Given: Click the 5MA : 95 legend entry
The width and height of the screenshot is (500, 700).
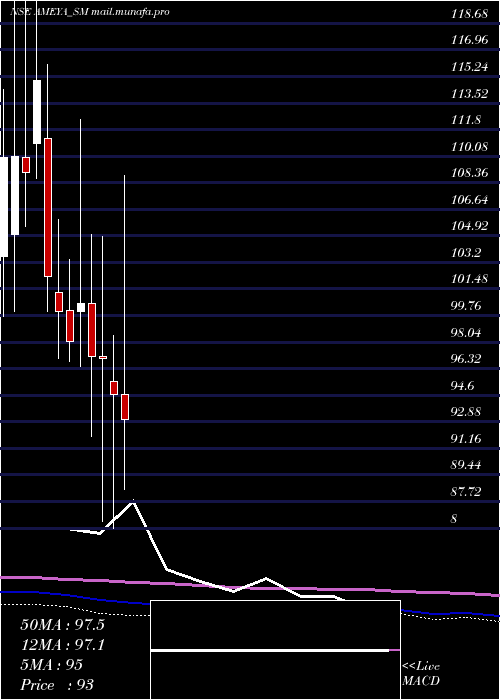Looking at the screenshot, I should (51, 665).
